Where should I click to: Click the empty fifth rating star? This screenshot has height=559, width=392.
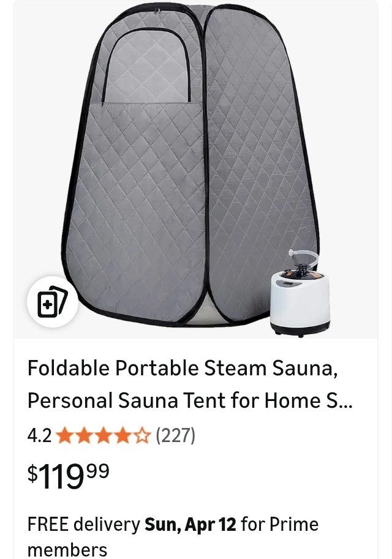tap(142, 436)
